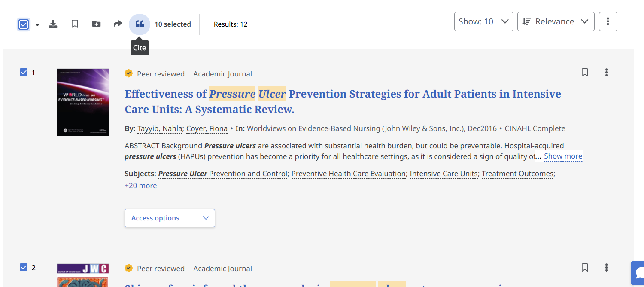This screenshot has height=287, width=644.
Task: Download selected results icon
Action: pos(53,24)
